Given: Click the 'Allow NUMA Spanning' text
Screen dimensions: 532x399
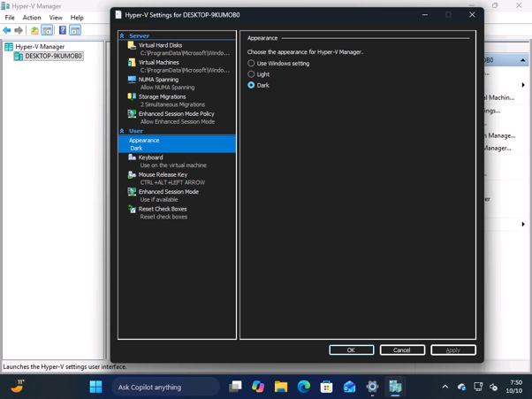Looking at the screenshot, I should [167, 88].
